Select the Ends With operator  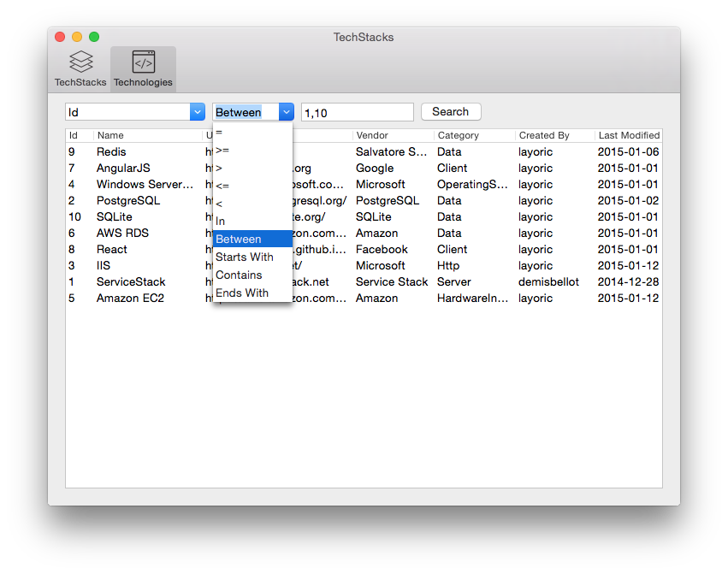coord(241,293)
